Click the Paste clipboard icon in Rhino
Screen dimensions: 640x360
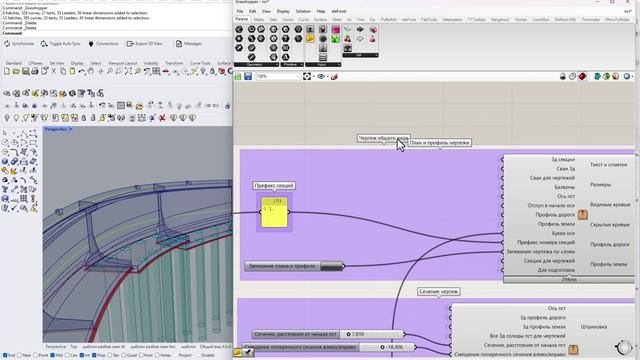coord(72,71)
